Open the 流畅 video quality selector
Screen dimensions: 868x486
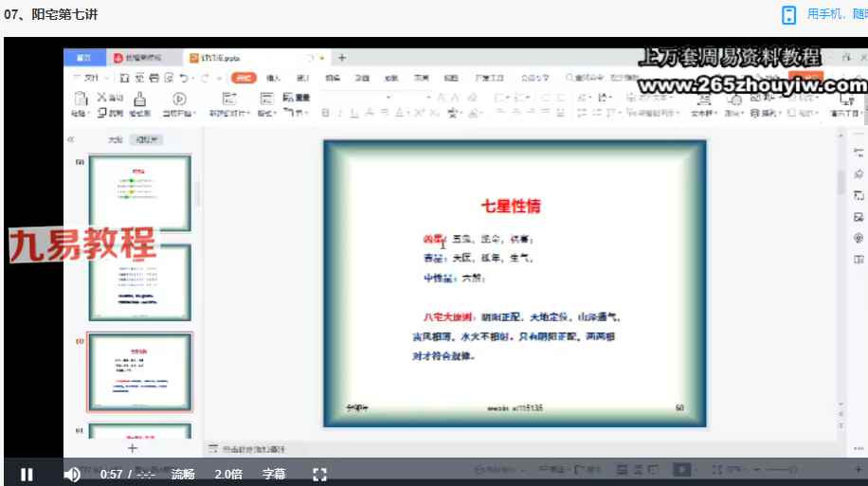183,475
